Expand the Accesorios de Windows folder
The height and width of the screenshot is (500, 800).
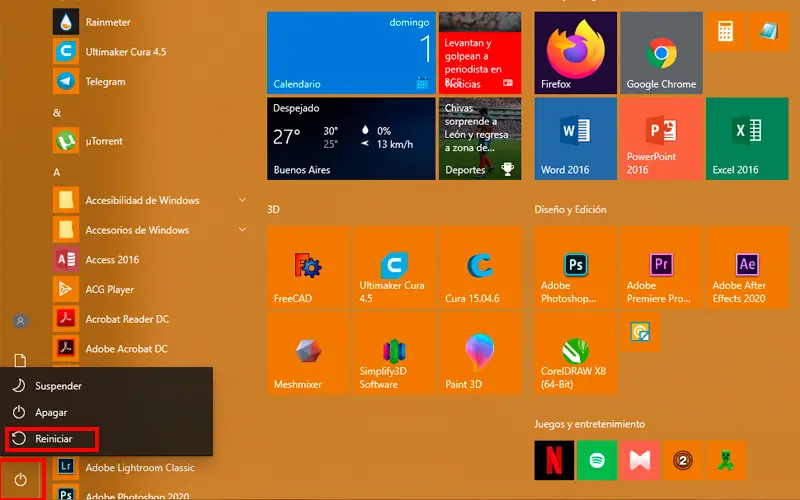pos(151,230)
